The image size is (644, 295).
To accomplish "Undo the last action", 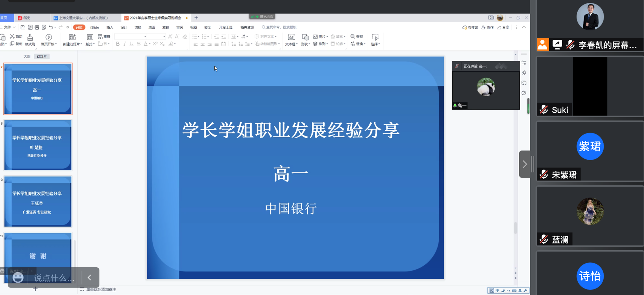I will (51, 27).
